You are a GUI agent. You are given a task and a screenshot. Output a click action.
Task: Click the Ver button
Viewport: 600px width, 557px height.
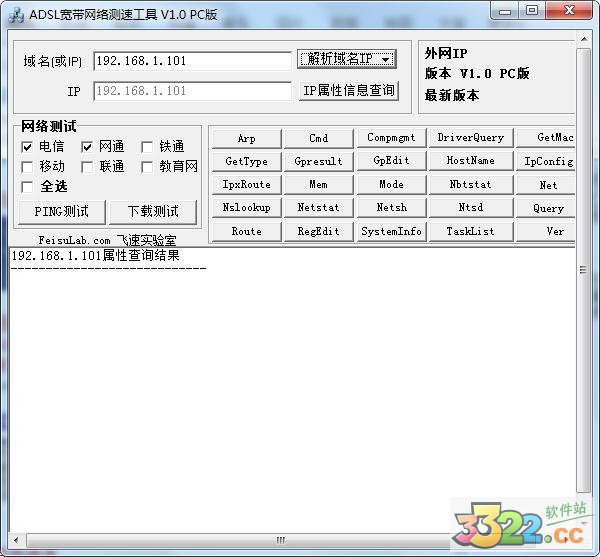[x=546, y=231]
